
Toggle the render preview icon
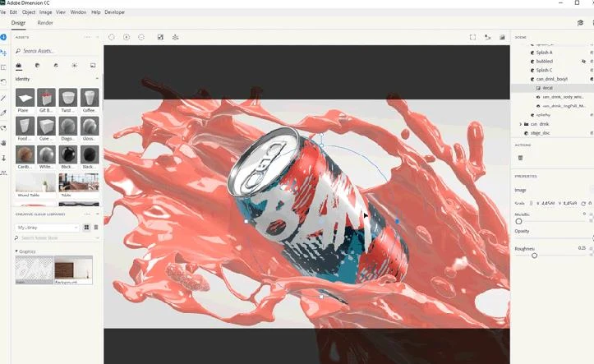[x=502, y=37]
